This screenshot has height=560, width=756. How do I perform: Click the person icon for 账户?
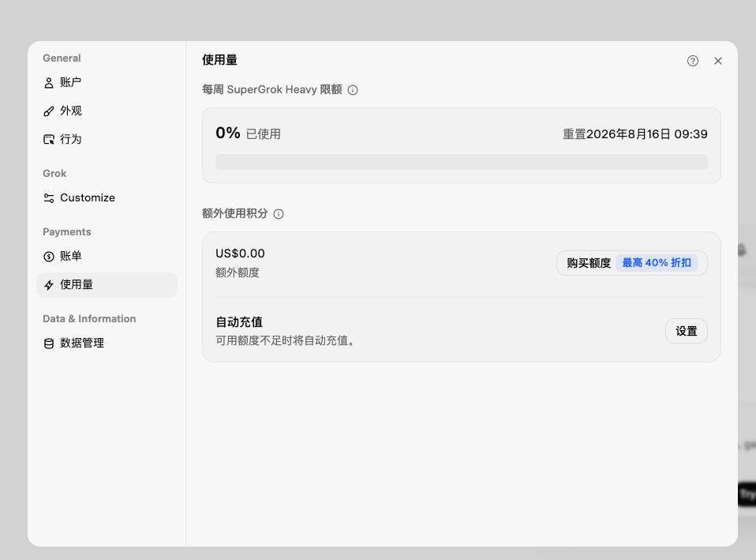(x=49, y=83)
